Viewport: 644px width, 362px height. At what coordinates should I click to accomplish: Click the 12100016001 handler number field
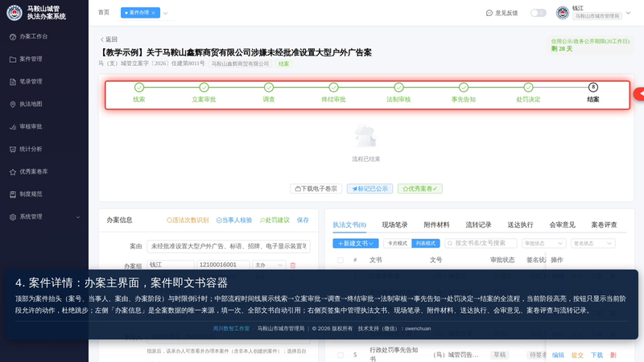(x=223, y=265)
